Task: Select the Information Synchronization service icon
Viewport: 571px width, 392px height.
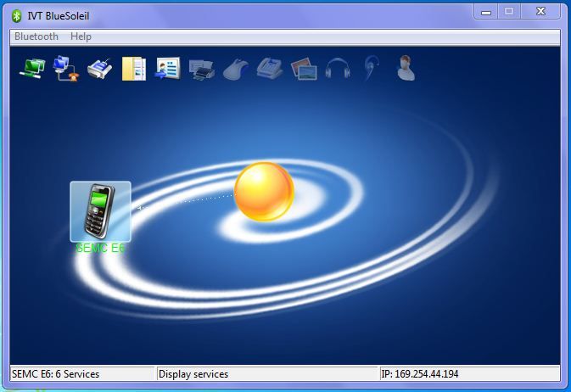Action: [168, 68]
